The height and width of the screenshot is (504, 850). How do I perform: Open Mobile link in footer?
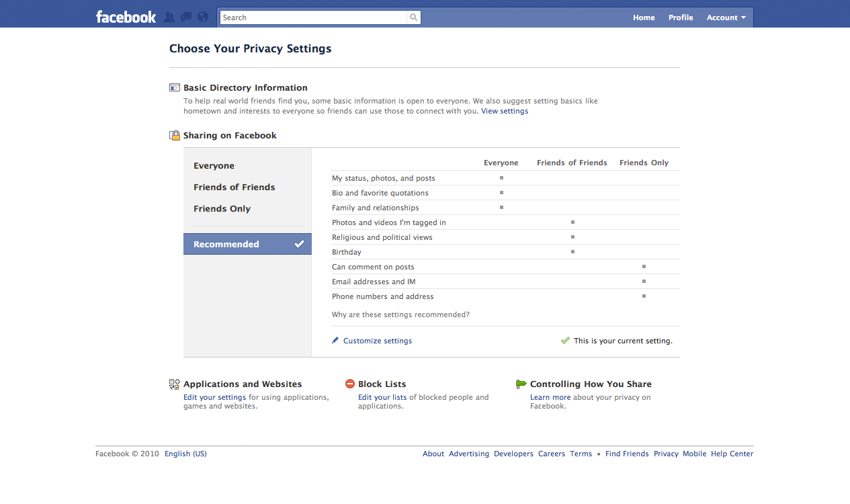point(695,454)
